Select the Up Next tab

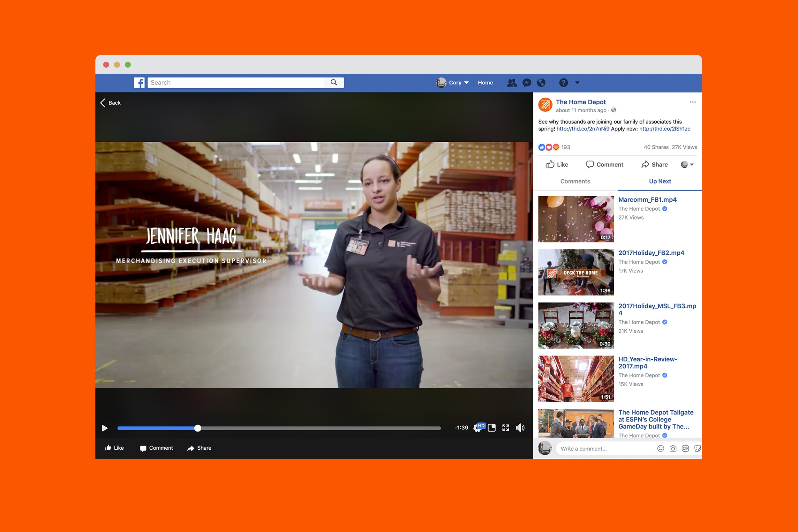(x=659, y=181)
